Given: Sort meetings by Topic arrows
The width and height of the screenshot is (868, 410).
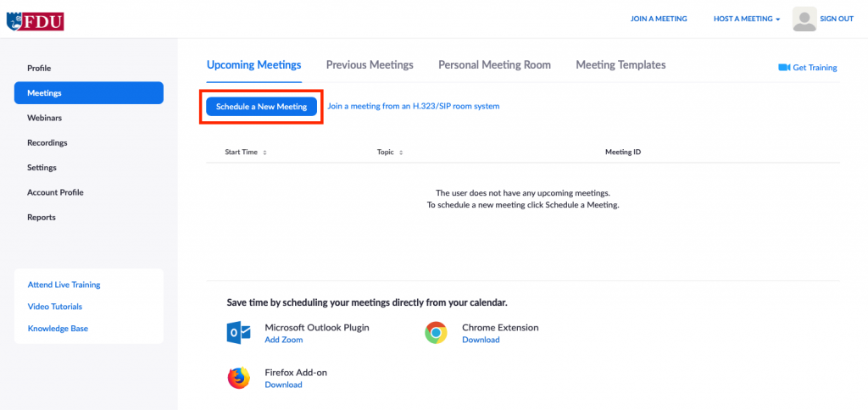Looking at the screenshot, I should coord(401,152).
